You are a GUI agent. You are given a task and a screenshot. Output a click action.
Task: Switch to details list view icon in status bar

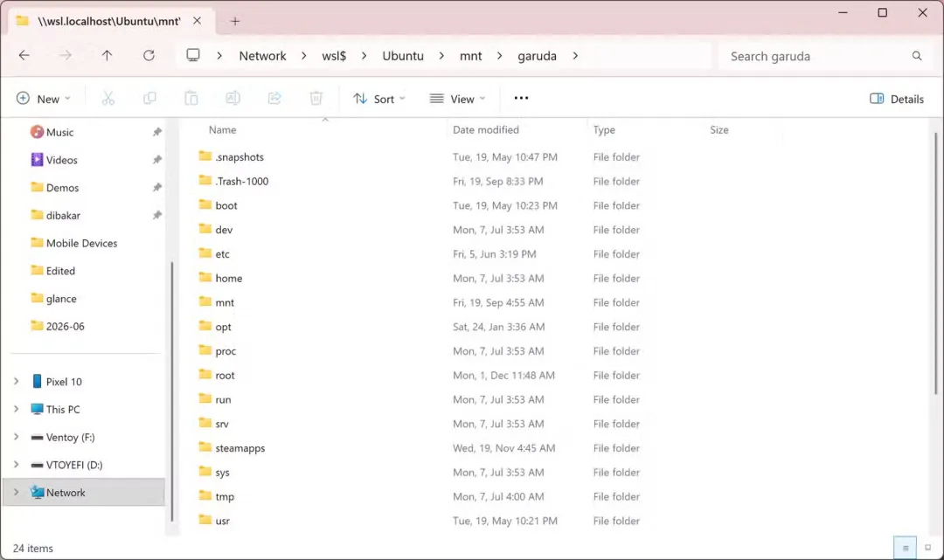coord(905,548)
